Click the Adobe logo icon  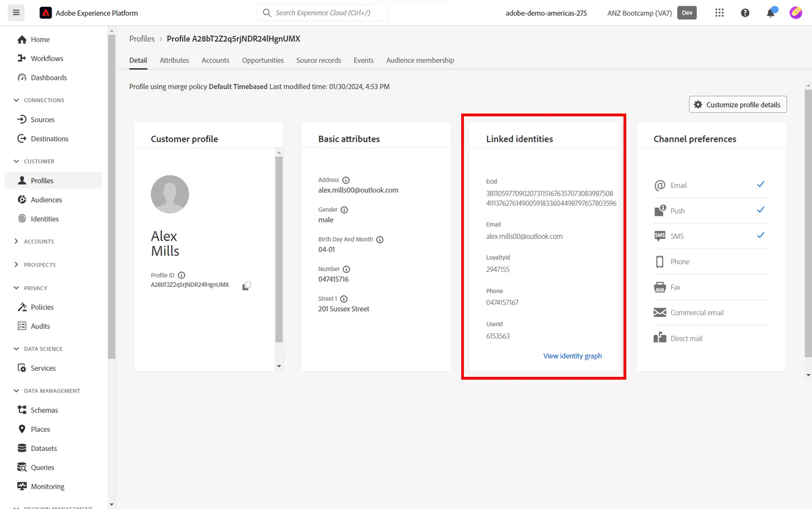[46, 13]
